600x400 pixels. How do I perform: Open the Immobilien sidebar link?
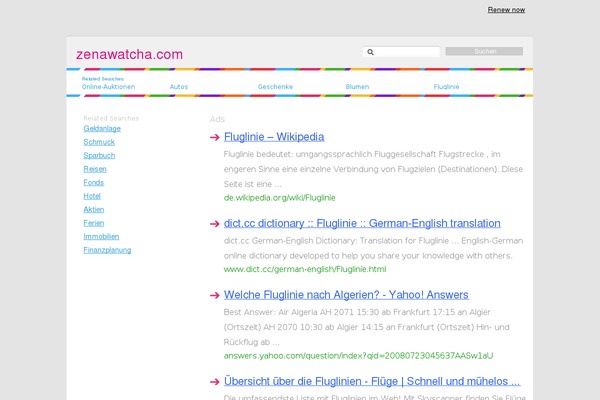point(101,237)
